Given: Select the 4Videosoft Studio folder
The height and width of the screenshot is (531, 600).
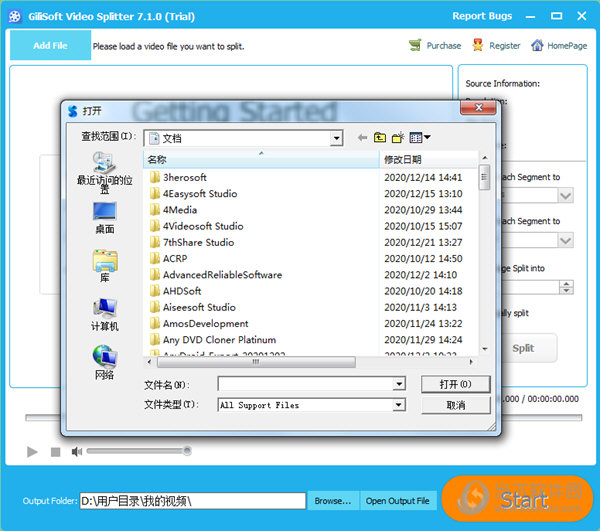Looking at the screenshot, I should 197,226.
